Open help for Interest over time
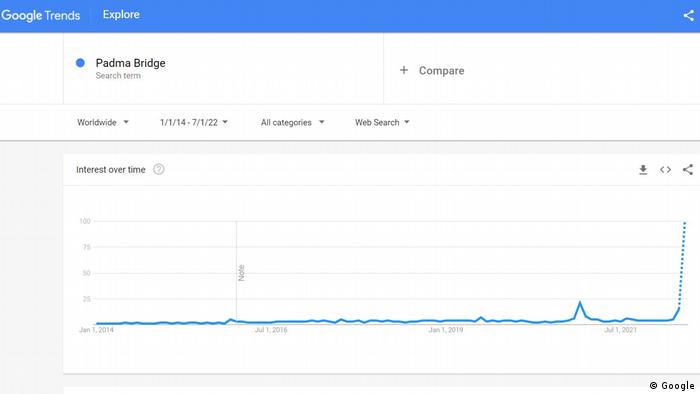The height and width of the screenshot is (394, 700). (158, 170)
